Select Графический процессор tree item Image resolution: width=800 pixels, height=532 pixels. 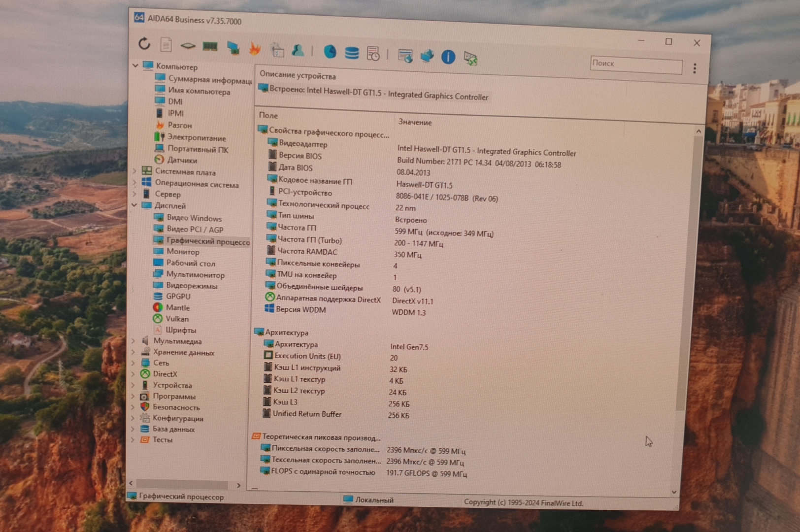(x=202, y=241)
